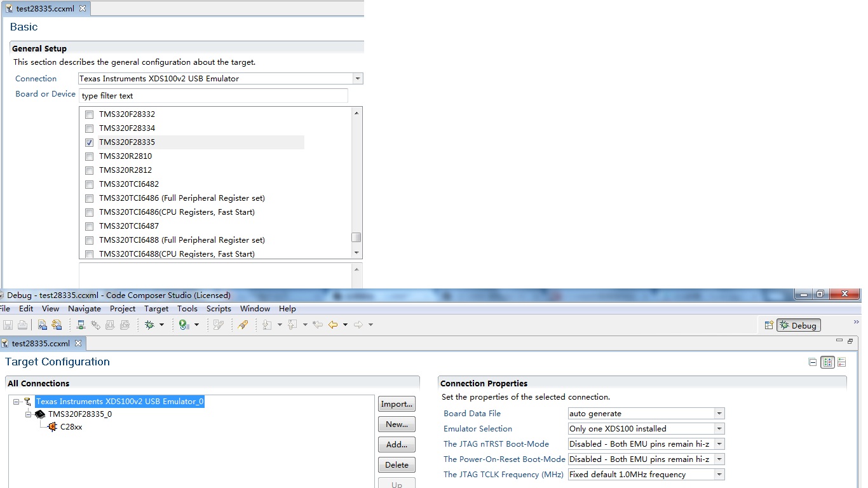This screenshot has width=868, height=488.
Task: Open the Navigate menu
Action: (85, 309)
